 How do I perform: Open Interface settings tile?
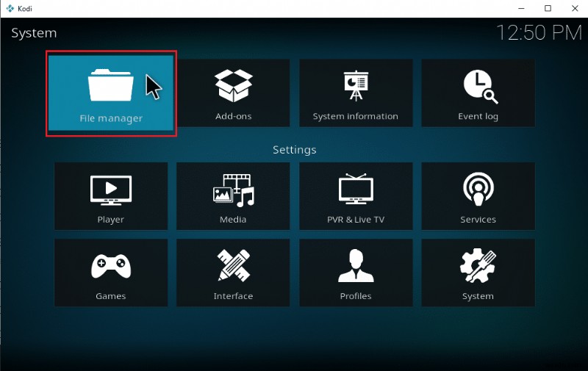(233, 273)
